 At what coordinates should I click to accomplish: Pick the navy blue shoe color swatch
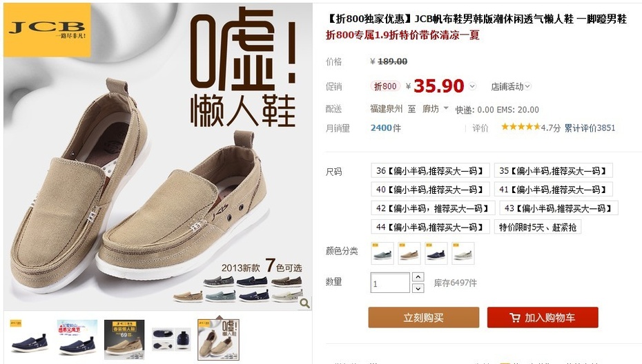[436, 253]
